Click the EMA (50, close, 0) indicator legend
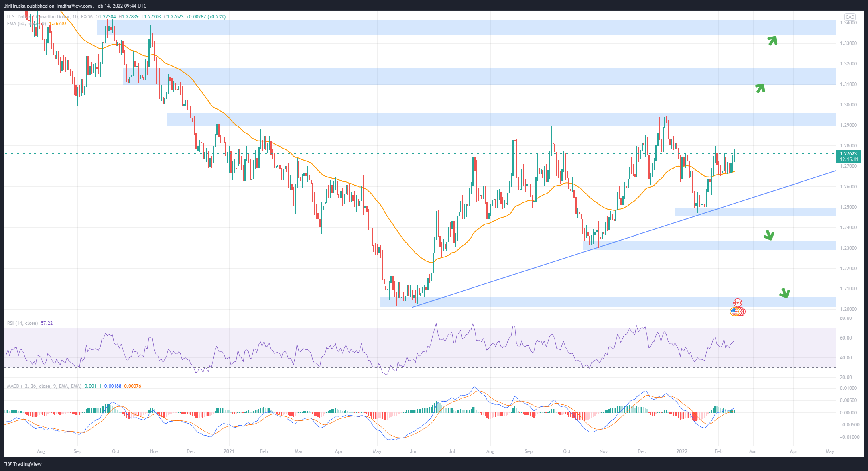This screenshot has height=471, width=868. pyautogui.click(x=27, y=24)
